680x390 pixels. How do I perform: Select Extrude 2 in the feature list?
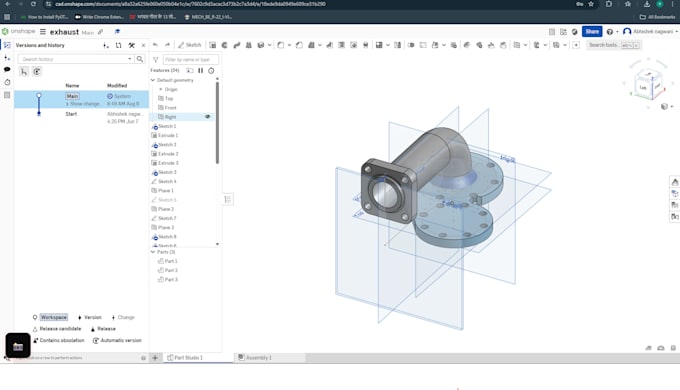point(165,154)
